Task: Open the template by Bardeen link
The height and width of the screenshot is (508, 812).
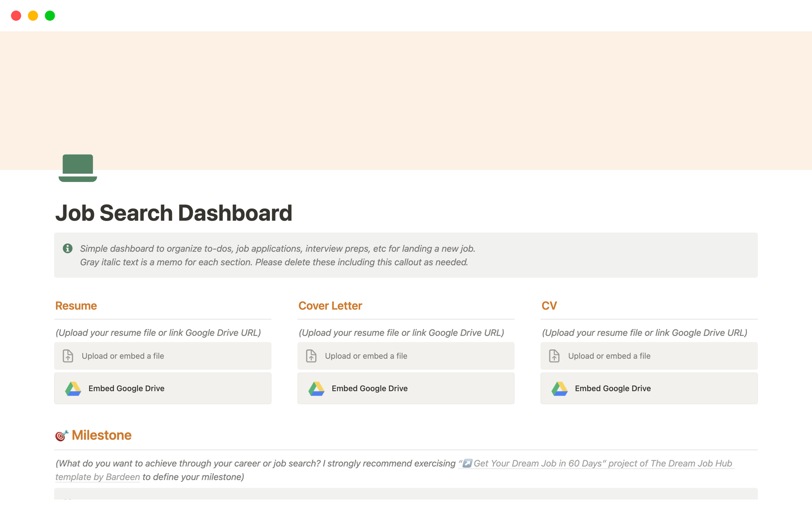Action: [98, 477]
